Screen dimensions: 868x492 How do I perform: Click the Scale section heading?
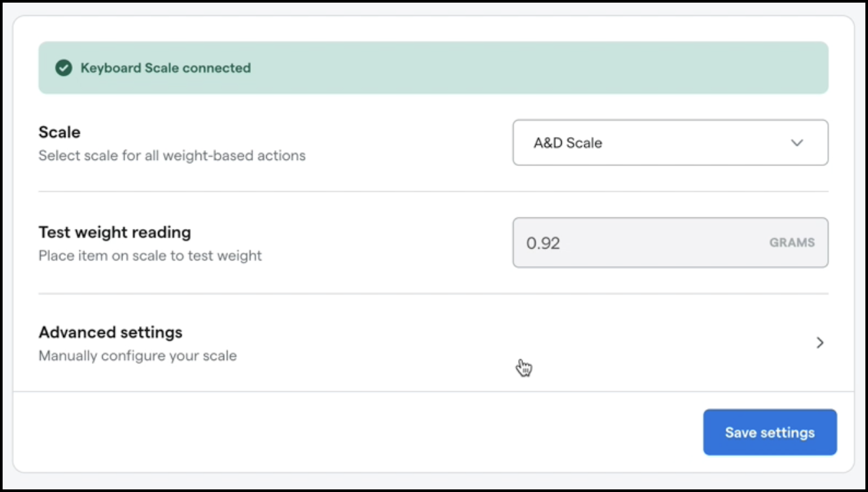tap(59, 132)
